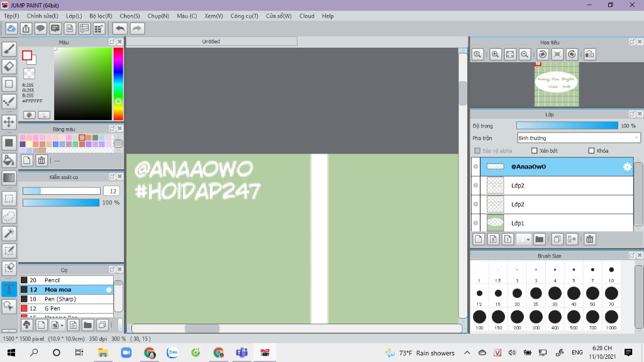Viewport: 644px width, 362px height.
Task: Show hidden system tray icons chevron
Action: click(x=467, y=353)
